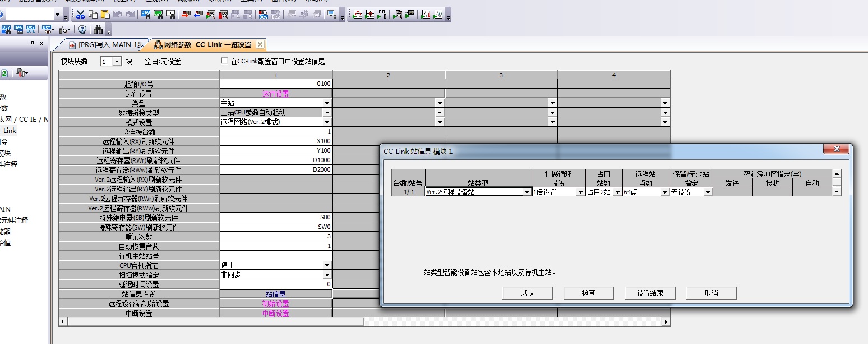Image resolution: width=868 pixels, height=344 pixels.
Task: Open the binoculars search icon
Action: pos(98,30)
